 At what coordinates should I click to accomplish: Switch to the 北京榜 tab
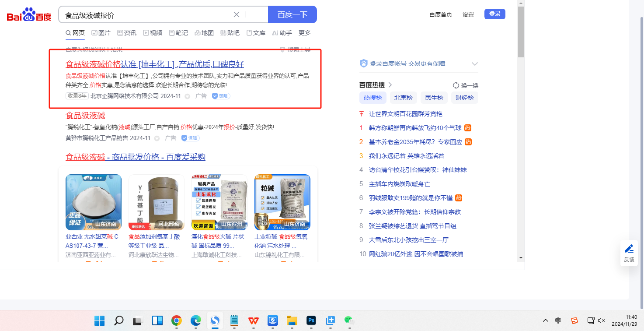pos(404,98)
